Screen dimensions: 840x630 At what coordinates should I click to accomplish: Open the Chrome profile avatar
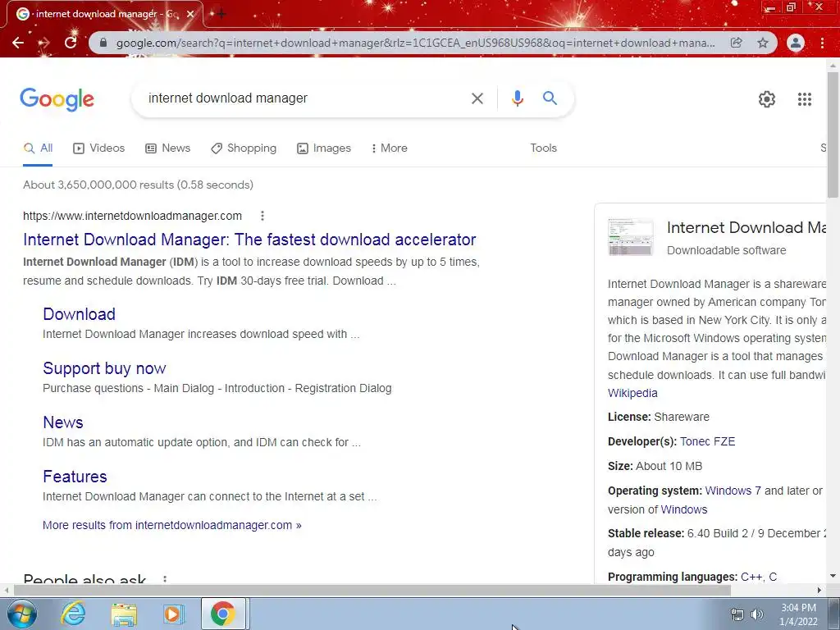[796, 43]
